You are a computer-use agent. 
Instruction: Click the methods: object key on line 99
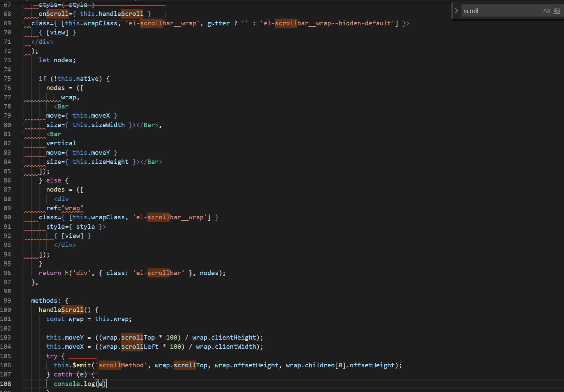pos(45,300)
